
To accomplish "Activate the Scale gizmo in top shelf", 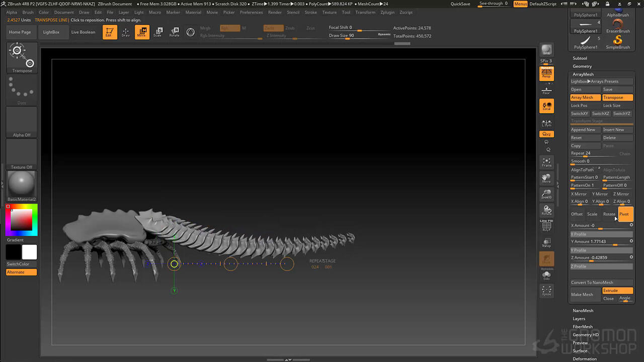I will 157,32.
